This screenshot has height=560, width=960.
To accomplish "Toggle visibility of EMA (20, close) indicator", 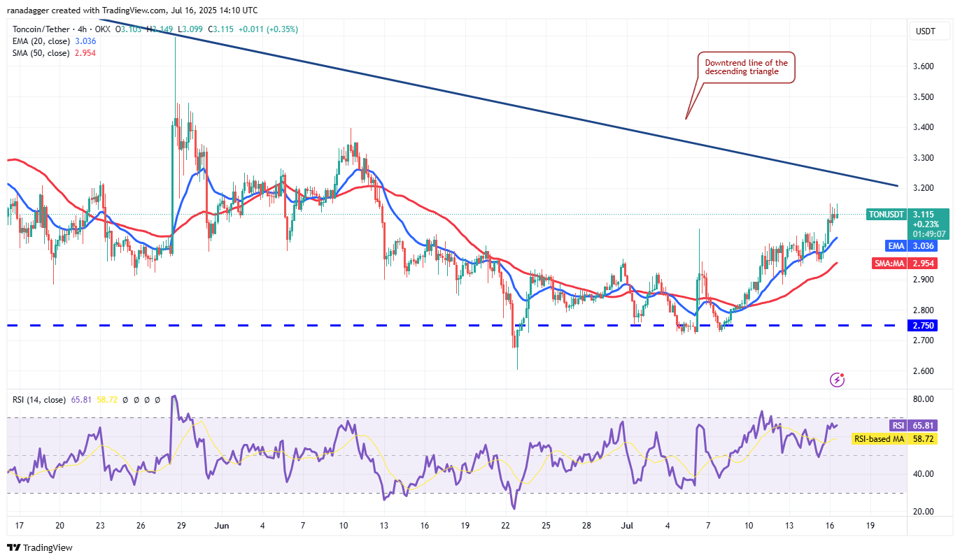I will click(x=40, y=41).
